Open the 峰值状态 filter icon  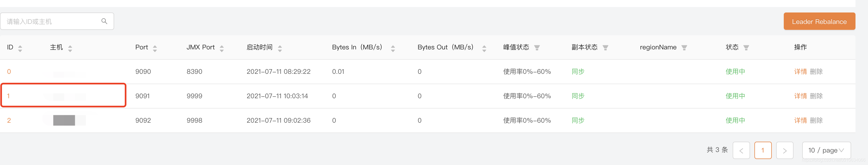point(537,48)
